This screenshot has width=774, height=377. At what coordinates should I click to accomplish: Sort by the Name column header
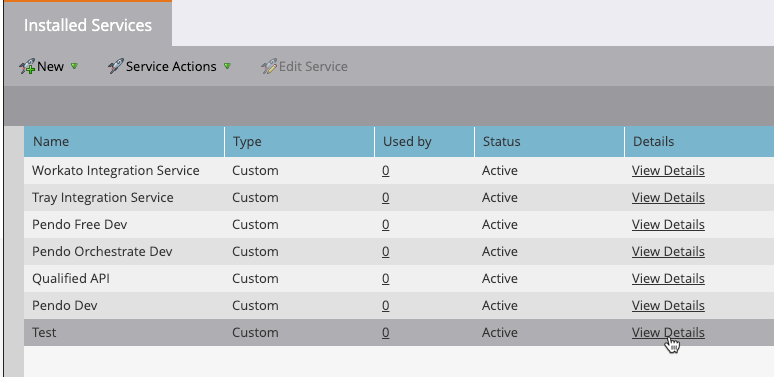click(x=124, y=142)
